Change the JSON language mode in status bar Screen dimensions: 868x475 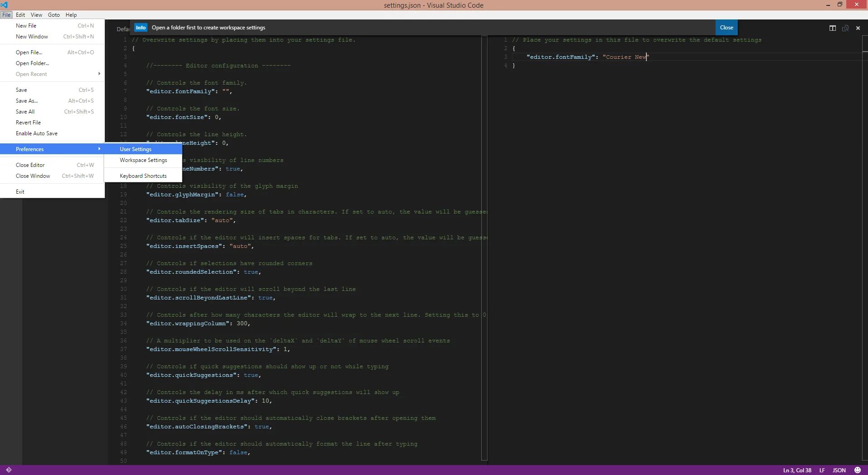coord(839,470)
